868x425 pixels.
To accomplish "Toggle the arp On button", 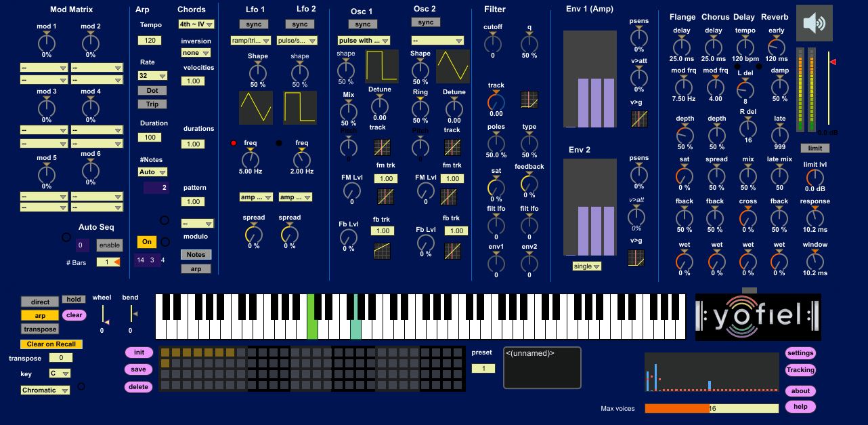I will point(146,242).
